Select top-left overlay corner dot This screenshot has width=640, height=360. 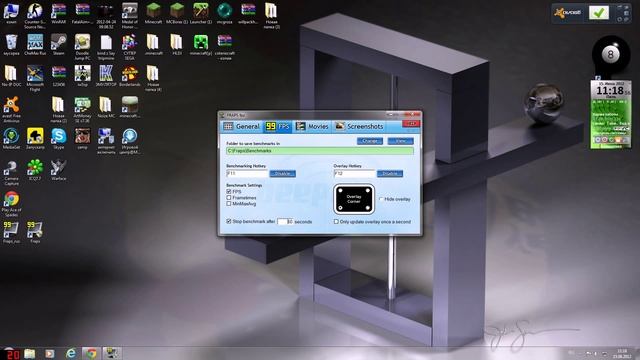pyautogui.click(x=340, y=191)
